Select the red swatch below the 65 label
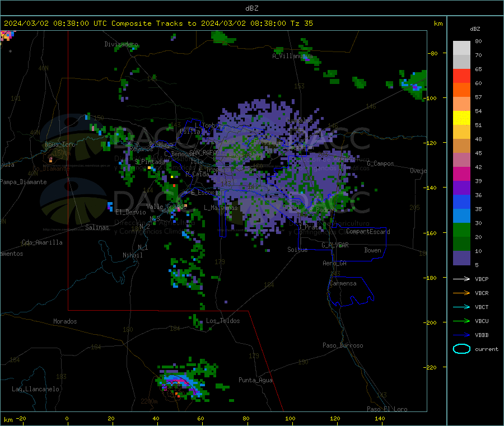 click(461, 76)
